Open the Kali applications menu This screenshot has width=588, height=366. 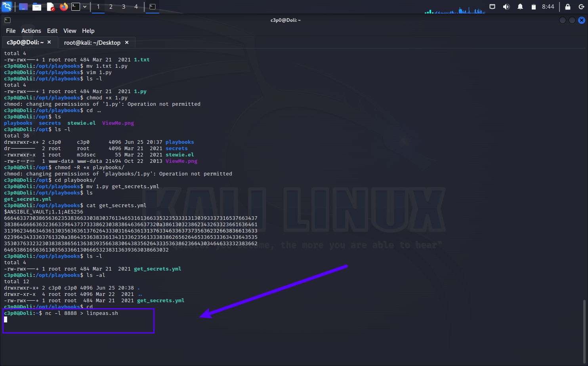pos(7,6)
